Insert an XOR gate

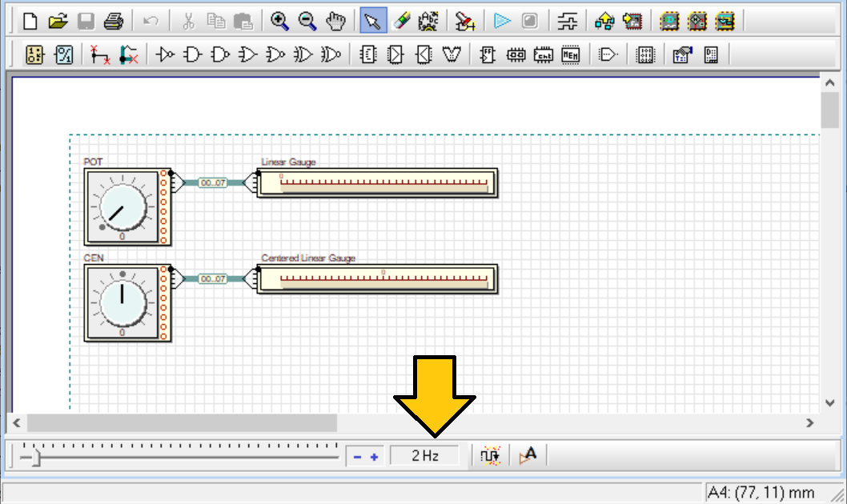303,54
